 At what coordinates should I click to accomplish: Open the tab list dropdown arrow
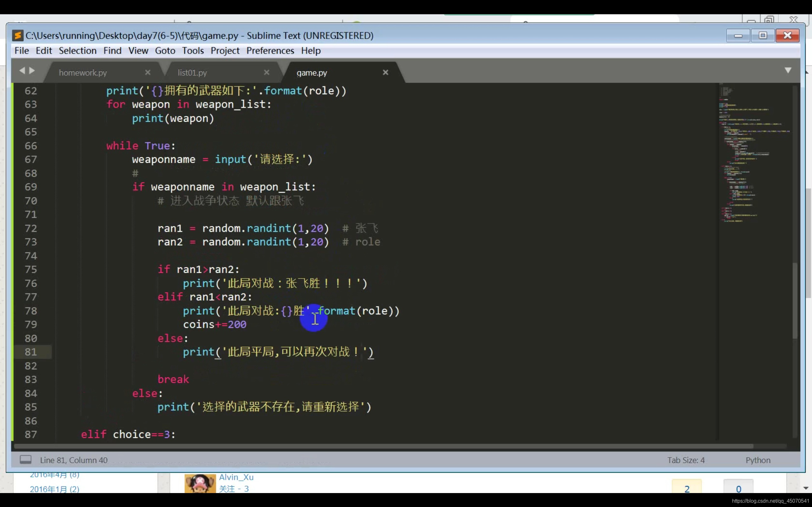(788, 70)
